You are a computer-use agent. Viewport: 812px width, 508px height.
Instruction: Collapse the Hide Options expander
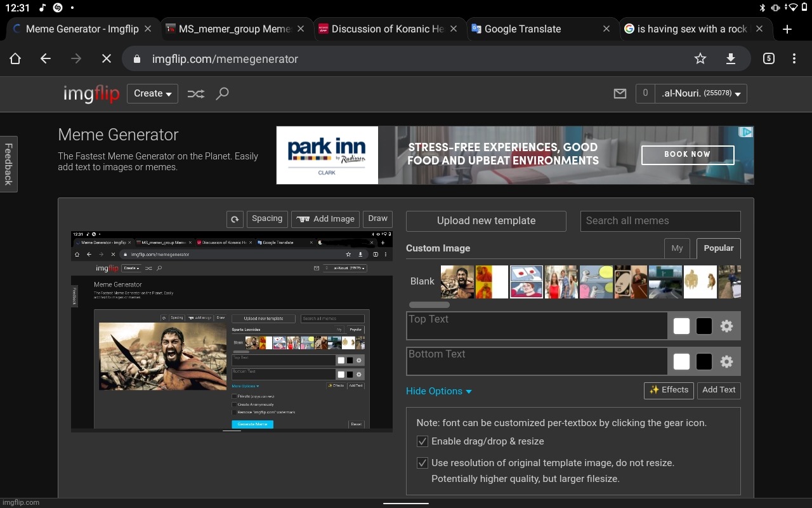[x=439, y=391]
